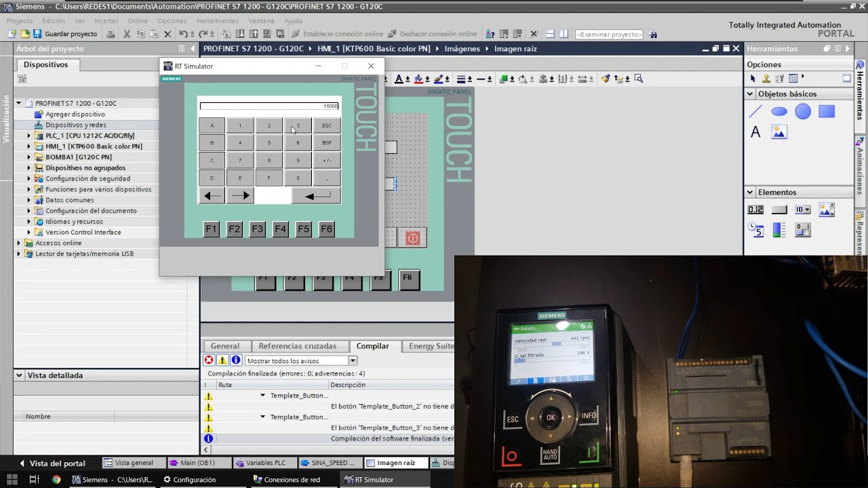The height and width of the screenshot is (488, 868).
Task: Click BSP key on simulator keypad
Action: pyautogui.click(x=327, y=143)
